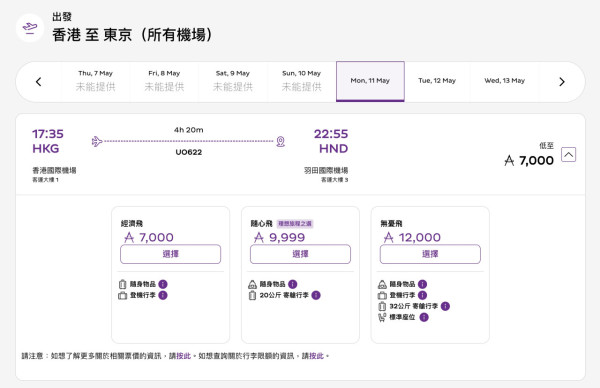Click the 4h 20m flight duration

coord(189,130)
